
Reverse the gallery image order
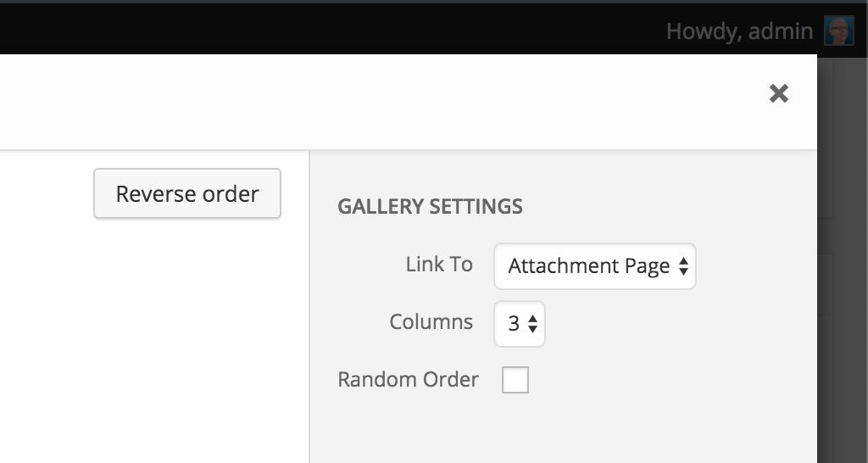point(187,193)
